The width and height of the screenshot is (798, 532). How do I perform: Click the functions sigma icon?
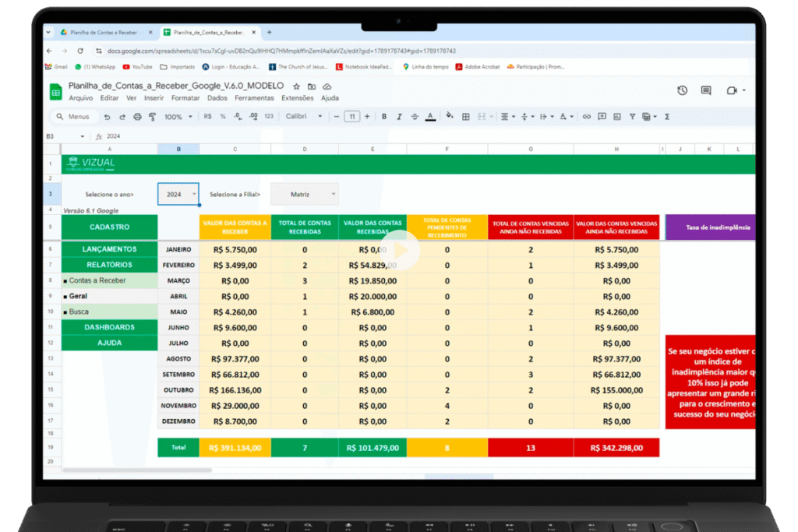667,117
